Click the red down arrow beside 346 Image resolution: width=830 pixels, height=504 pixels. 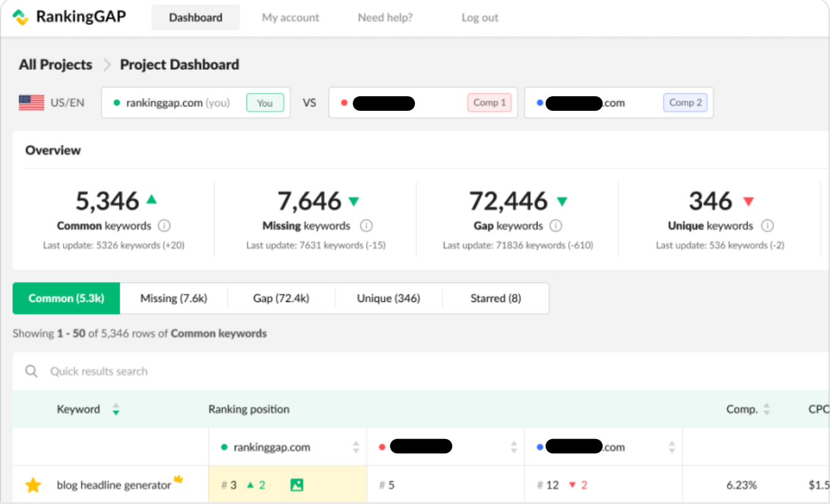coord(748,201)
